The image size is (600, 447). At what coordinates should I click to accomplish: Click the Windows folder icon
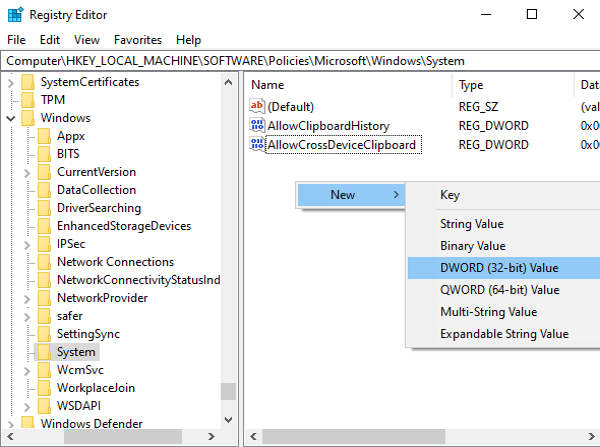pyautogui.click(x=28, y=117)
